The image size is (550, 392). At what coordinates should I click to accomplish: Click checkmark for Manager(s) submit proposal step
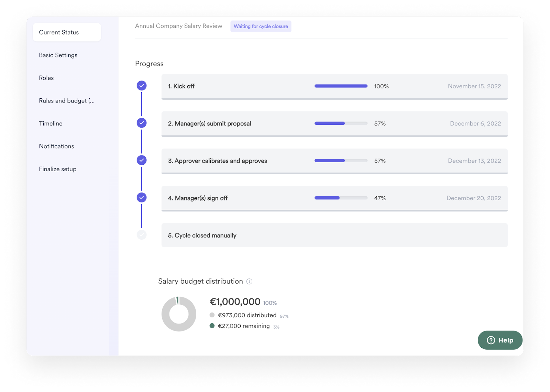(142, 123)
